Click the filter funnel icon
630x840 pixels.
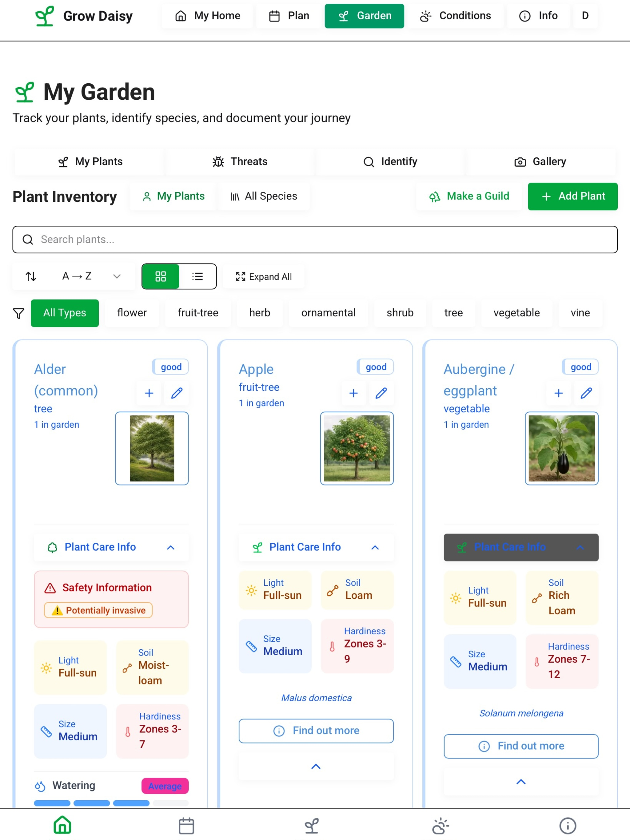(18, 313)
